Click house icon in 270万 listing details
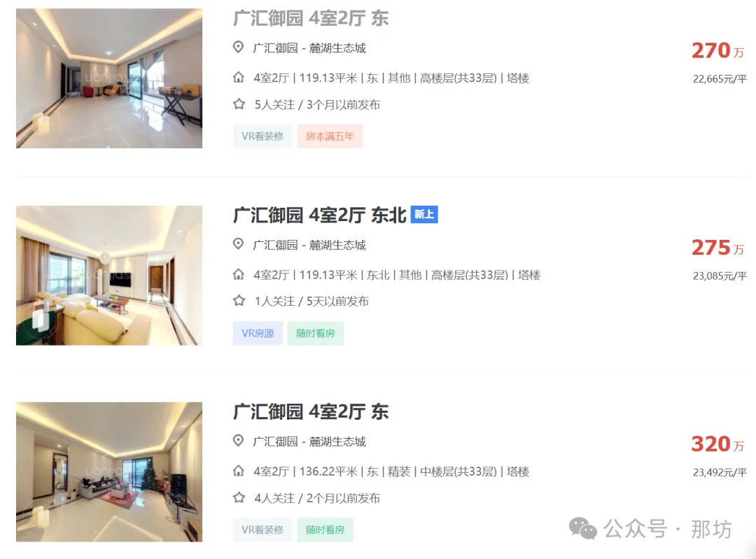 coord(239,78)
